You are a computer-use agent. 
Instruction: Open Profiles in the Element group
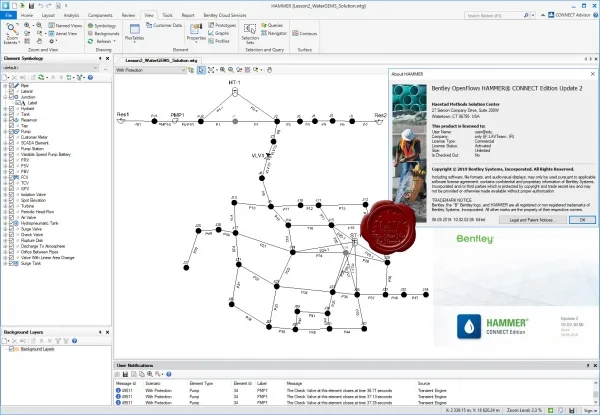coord(219,41)
